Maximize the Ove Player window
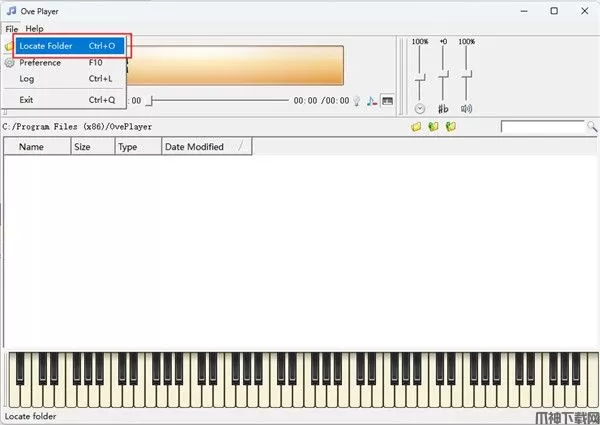 pos(554,11)
